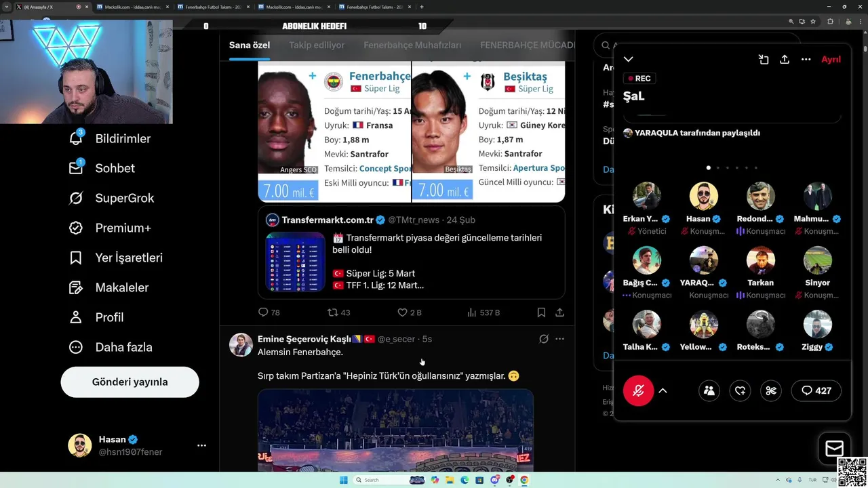Open the FENERBAHÇE MÜCAD... tab

[527, 45]
